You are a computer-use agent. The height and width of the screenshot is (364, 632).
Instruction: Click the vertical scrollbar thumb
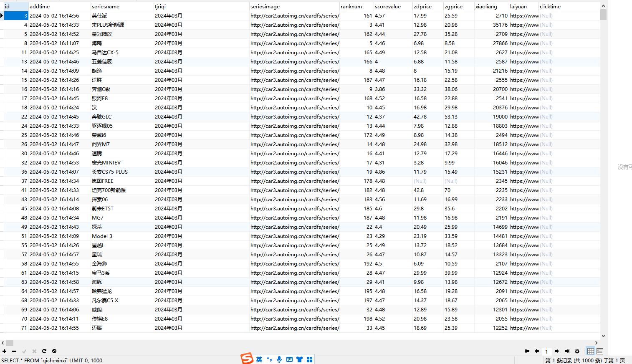coord(603,15)
